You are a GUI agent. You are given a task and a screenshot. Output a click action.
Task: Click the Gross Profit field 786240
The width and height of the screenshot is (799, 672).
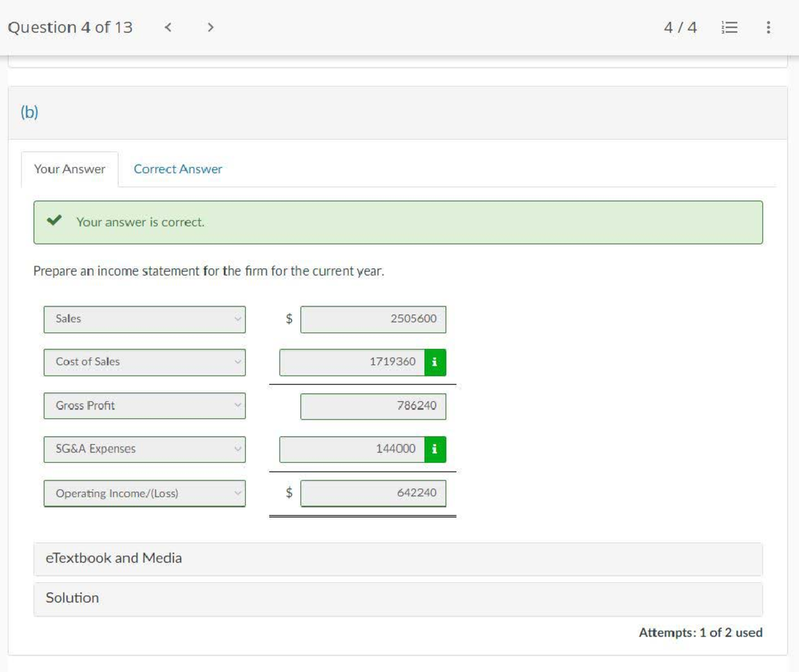tap(373, 406)
